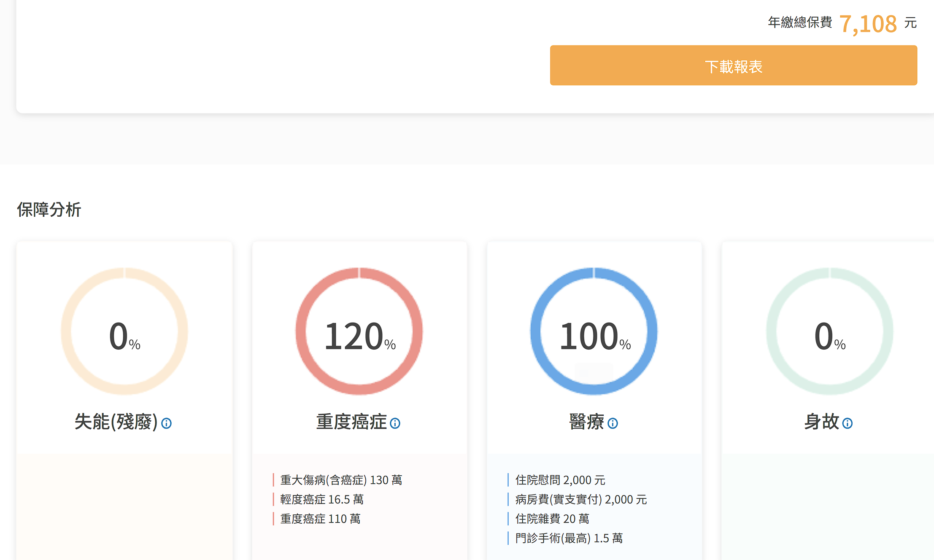The image size is (934, 560).
Task: Click the 年繳總保費 label
Action: tap(800, 22)
